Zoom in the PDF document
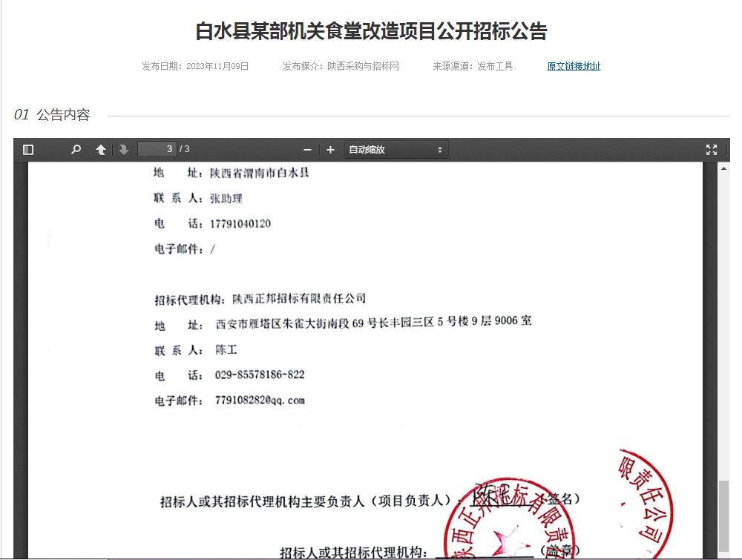Screen dimensions: 742x560 pyautogui.click(x=330, y=150)
